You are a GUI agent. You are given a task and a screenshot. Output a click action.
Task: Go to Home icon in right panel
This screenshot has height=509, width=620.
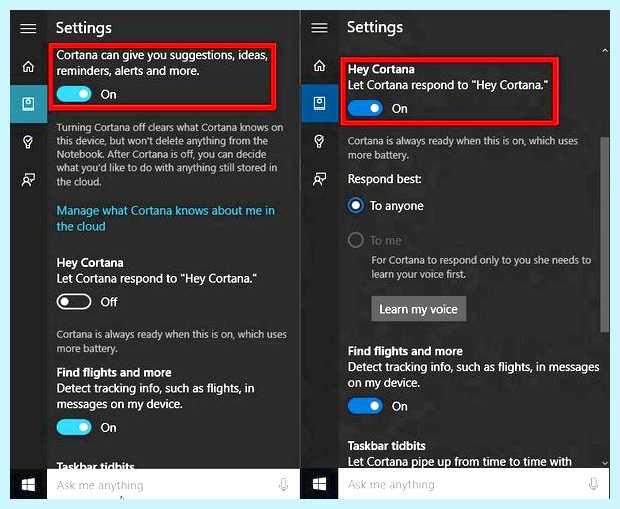click(319, 66)
